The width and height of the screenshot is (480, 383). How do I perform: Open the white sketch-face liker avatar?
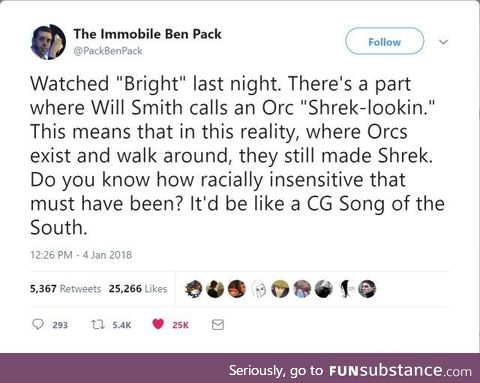point(259,289)
